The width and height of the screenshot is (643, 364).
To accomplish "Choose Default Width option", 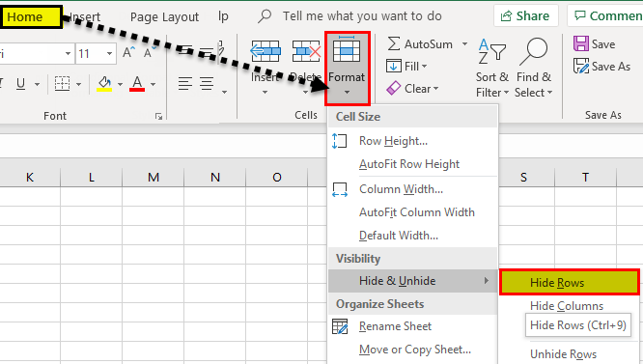I will [x=413, y=236].
